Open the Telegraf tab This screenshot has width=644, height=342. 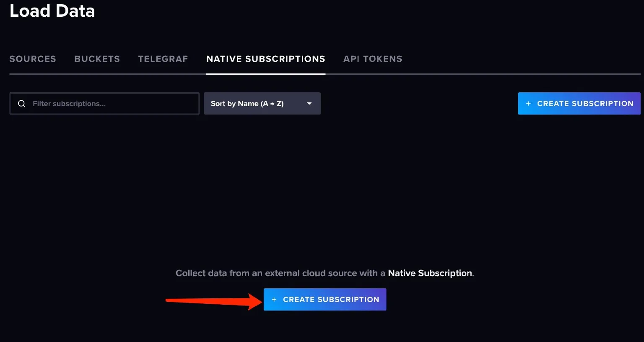point(163,59)
